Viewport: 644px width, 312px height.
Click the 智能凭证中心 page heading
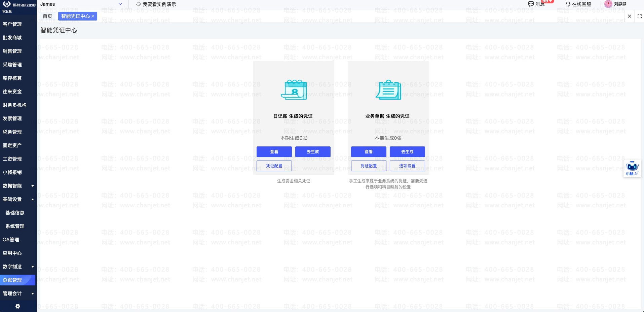[59, 30]
